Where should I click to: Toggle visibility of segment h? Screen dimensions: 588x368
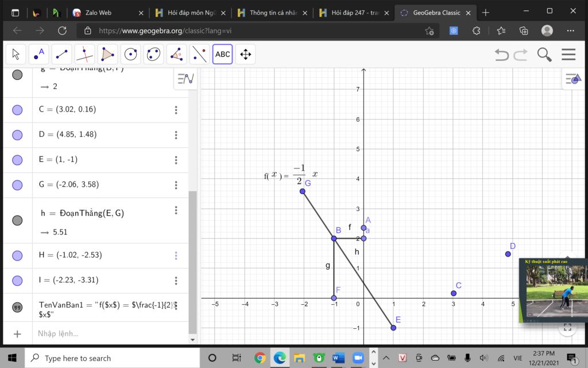pos(17,220)
